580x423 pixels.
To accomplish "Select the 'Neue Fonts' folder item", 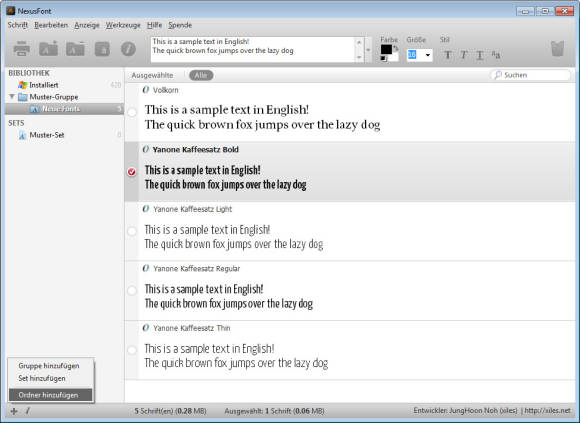I will tap(64, 109).
